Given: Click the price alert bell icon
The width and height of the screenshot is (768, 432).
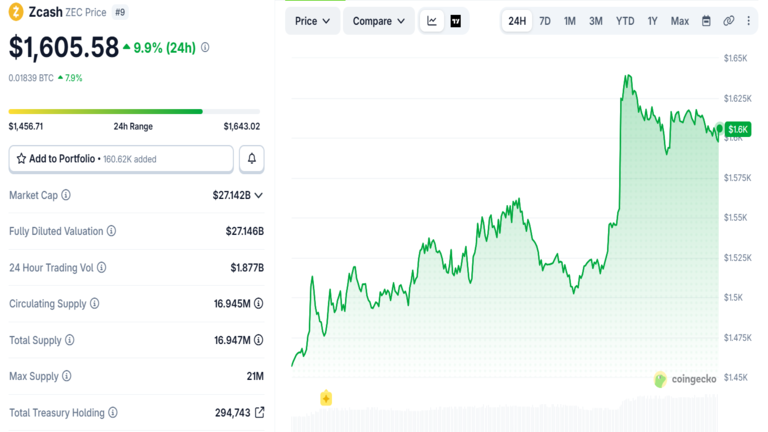Looking at the screenshot, I should [252, 159].
